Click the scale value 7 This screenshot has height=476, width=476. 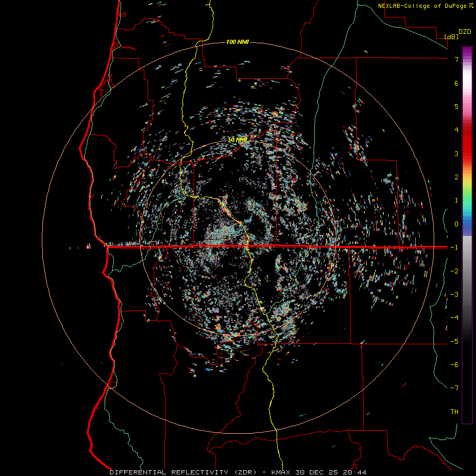pos(456,59)
